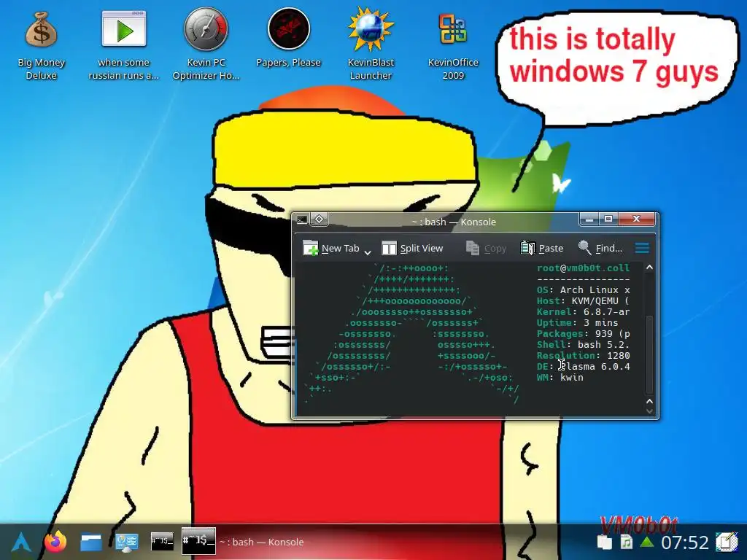Open KevinOffice 2009 desktop icon
The width and height of the screenshot is (747, 560).
click(453, 45)
